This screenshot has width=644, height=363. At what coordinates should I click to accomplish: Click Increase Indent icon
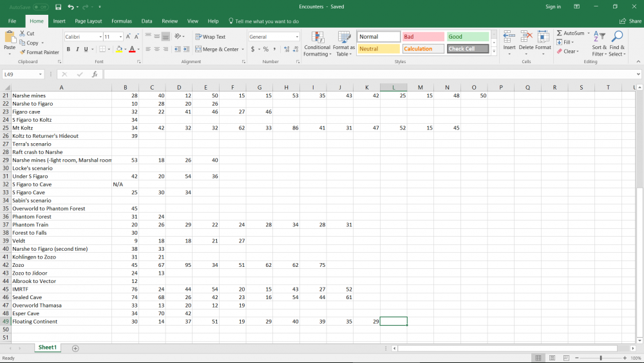(187, 49)
